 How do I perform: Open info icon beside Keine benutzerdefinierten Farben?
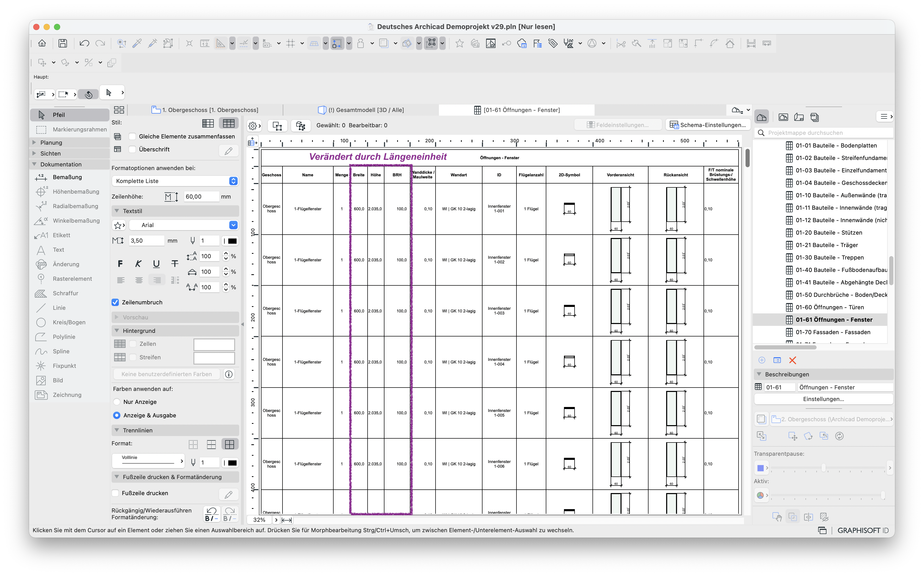click(229, 375)
